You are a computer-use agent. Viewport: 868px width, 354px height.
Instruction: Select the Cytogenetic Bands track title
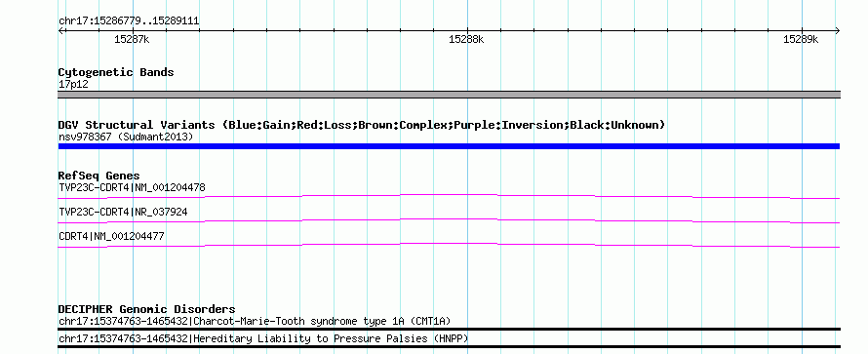[x=116, y=72]
